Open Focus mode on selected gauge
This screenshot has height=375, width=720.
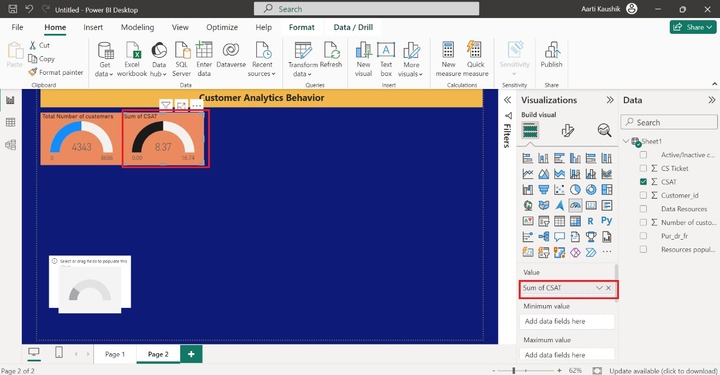[x=181, y=105]
